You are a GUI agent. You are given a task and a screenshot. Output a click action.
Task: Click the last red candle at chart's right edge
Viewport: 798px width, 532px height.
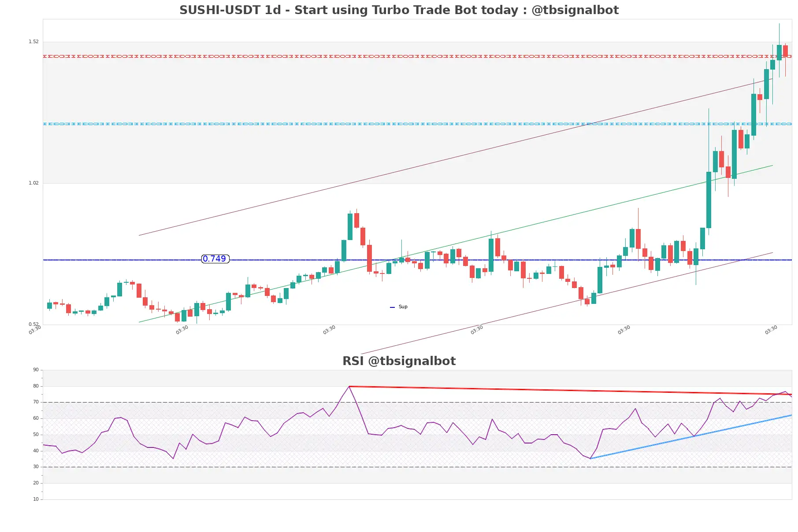click(x=785, y=51)
